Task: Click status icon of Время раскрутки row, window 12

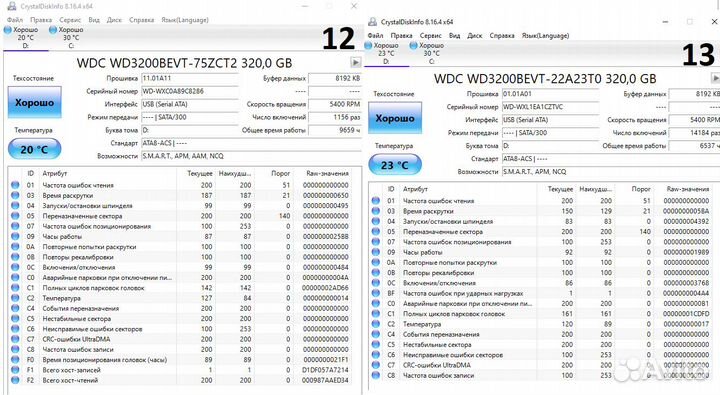Action: coord(15,195)
